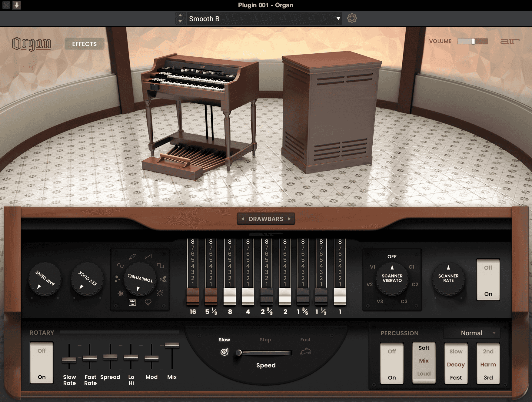Open the Normal percussion mode dropdown
Viewport: 532px width, 402px height.
[x=472, y=333]
